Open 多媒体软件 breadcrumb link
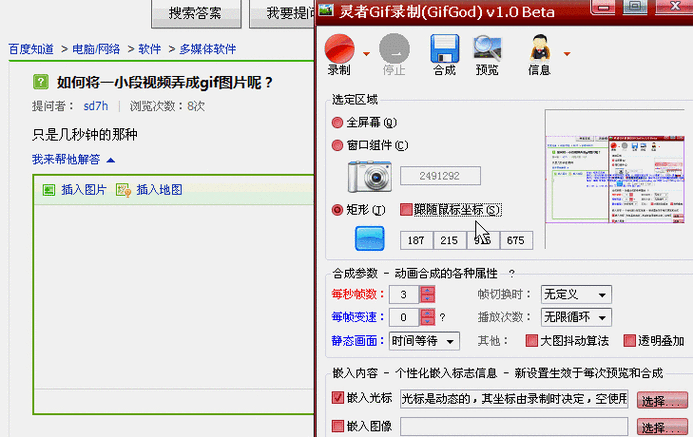 pyautogui.click(x=207, y=49)
